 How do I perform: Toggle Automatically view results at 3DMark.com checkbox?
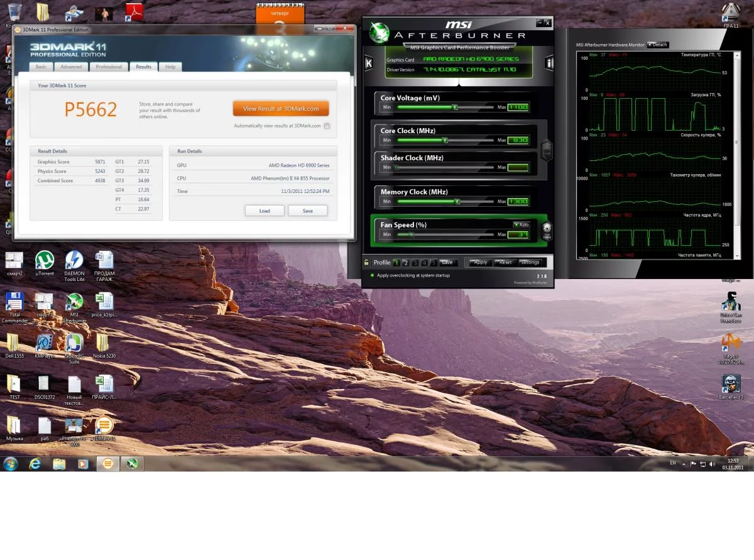tap(327, 126)
